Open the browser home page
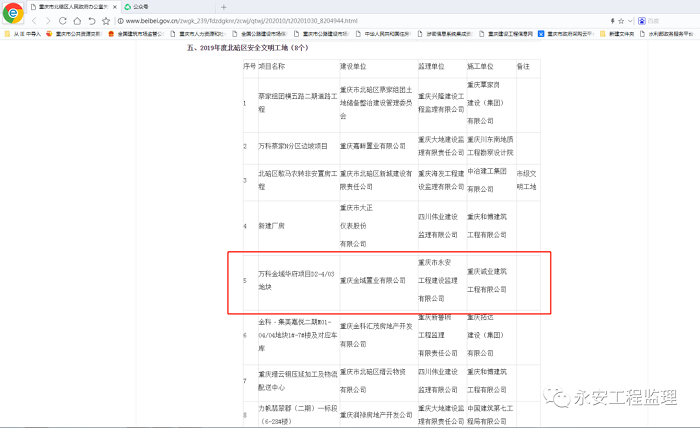The image size is (700, 428). (77, 21)
